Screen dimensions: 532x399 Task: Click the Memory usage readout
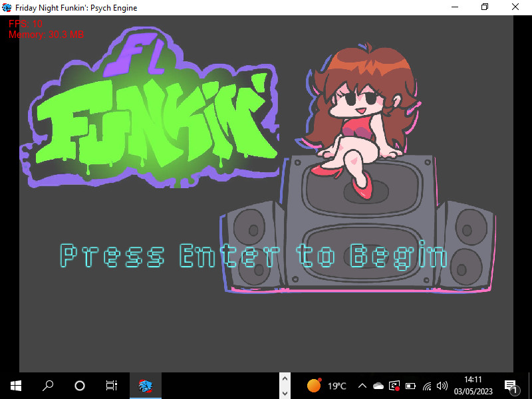point(46,35)
